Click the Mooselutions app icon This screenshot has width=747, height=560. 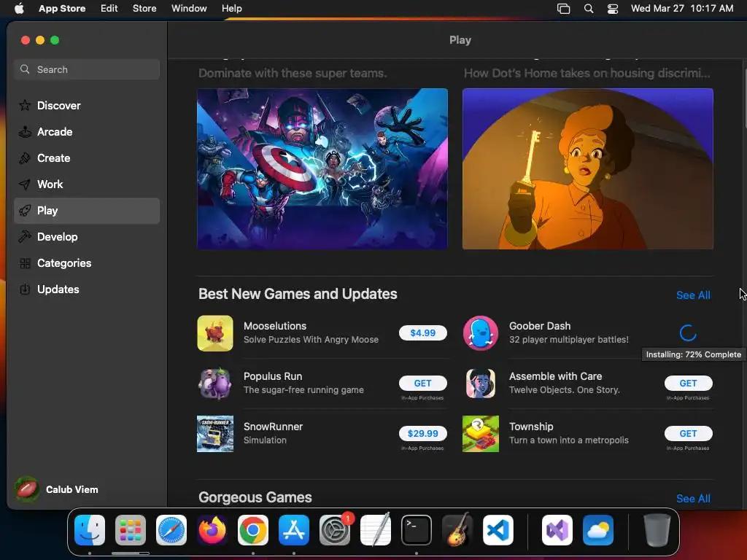pyautogui.click(x=215, y=333)
